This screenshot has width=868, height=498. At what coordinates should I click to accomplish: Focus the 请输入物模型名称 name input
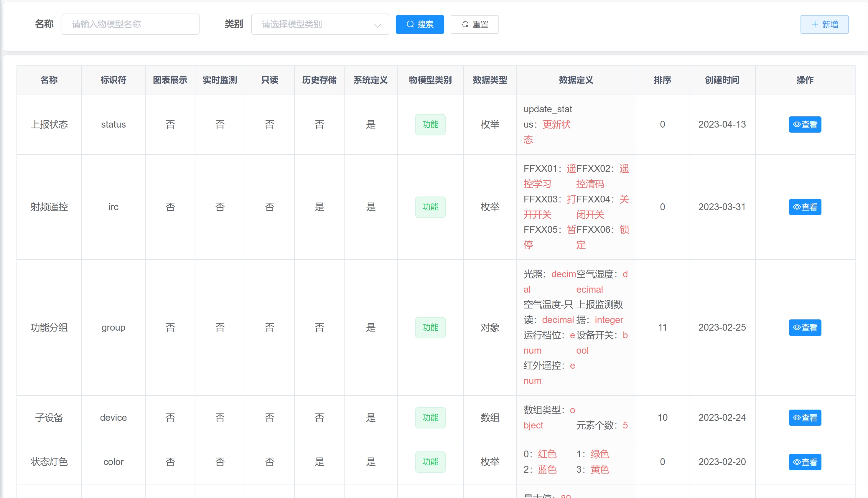(130, 24)
